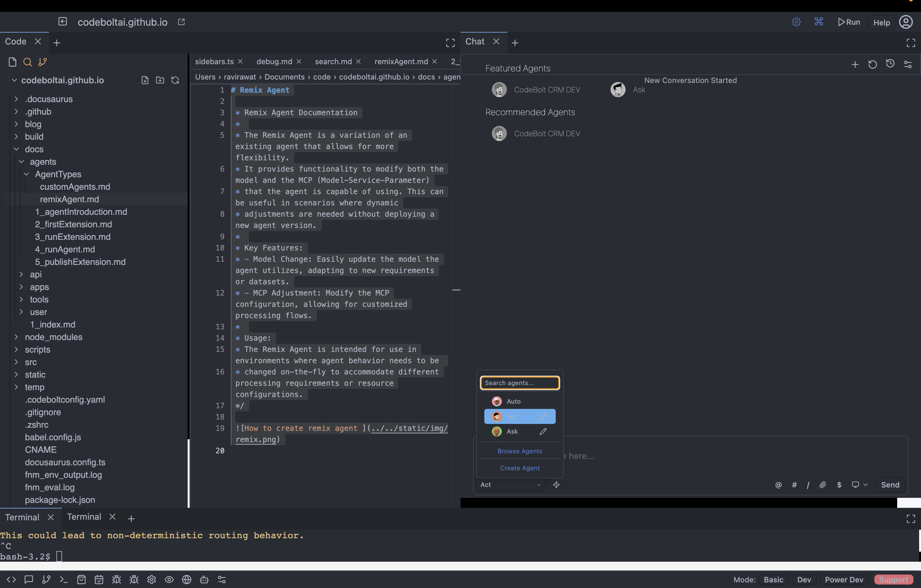921x588 pixels.
Task: Switch mode to Dev
Action: (x=804, y=580)
